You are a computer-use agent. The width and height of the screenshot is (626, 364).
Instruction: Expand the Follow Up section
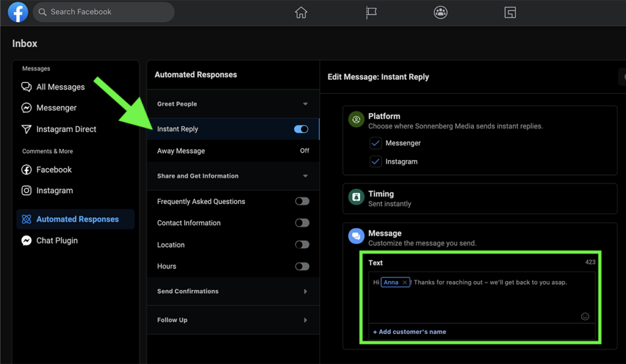point(306,320)
